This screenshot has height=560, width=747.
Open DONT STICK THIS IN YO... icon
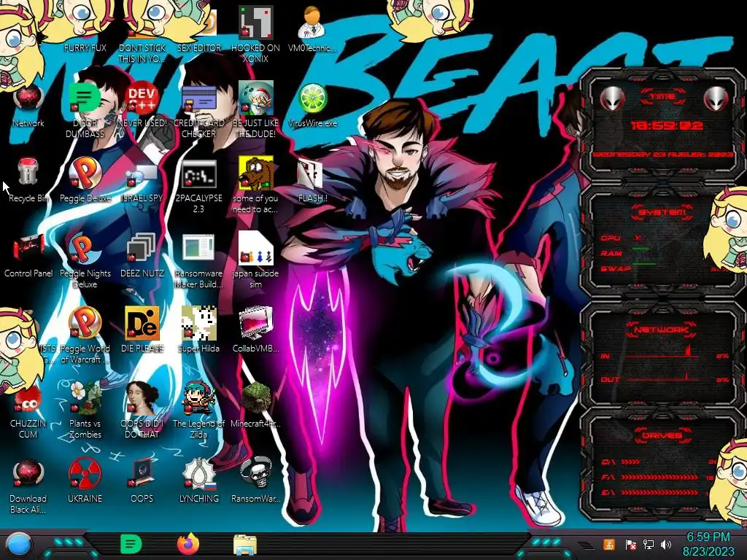click(x=142, y=32)
